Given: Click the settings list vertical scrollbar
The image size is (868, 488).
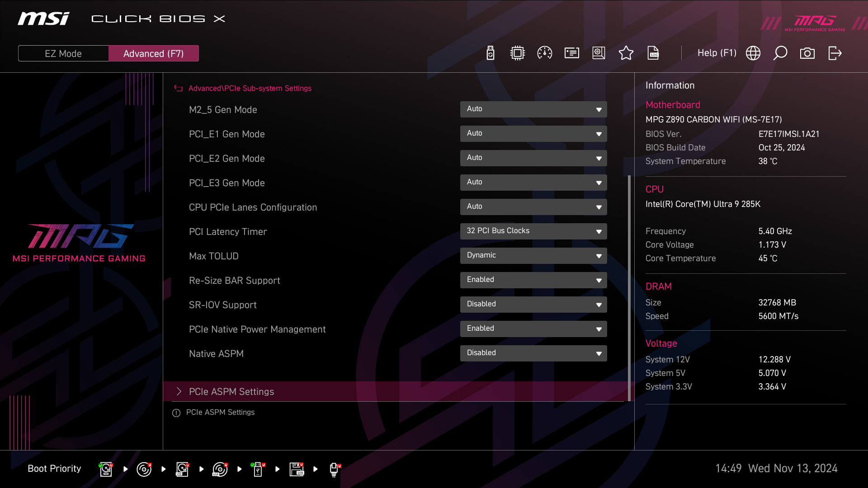Looking at the screenshot, I should 629,287.
